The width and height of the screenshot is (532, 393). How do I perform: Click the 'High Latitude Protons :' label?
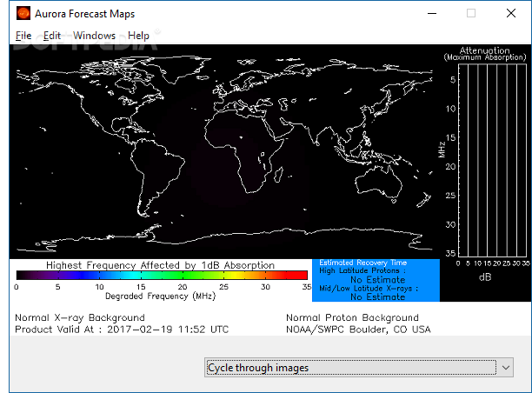click(x=362, y=270)
